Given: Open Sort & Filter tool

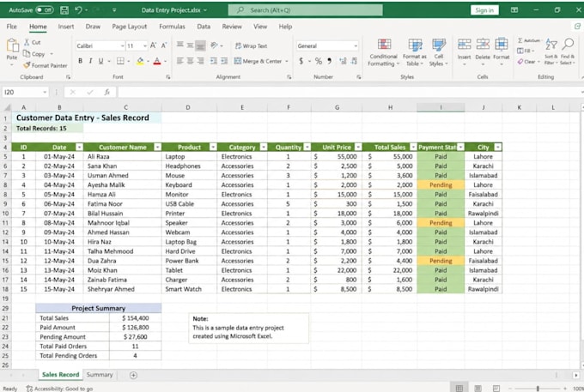Looking at the screenshot, I should click(551, 51).
